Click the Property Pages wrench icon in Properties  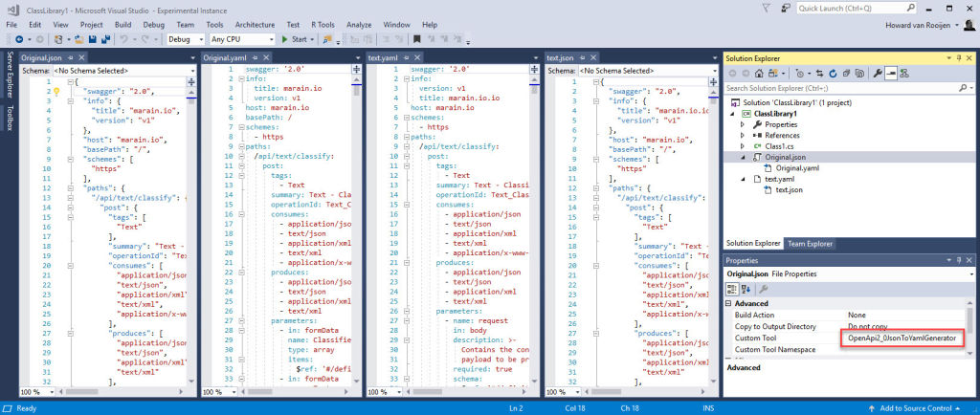(x=763, y=289)
